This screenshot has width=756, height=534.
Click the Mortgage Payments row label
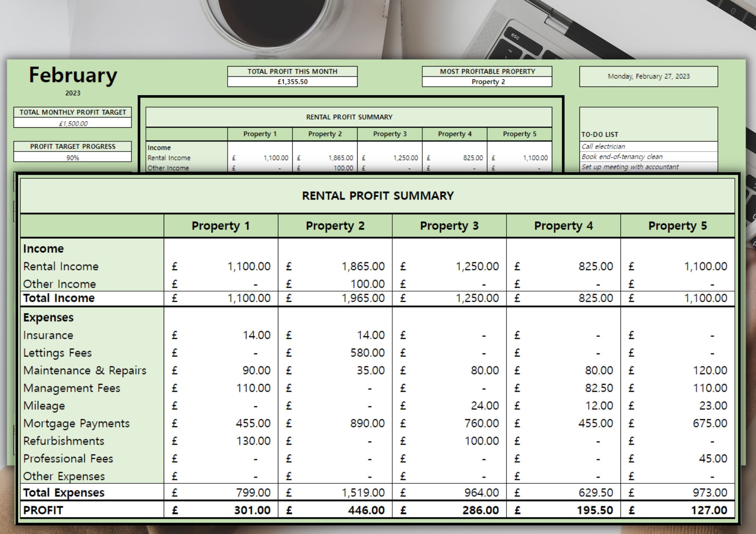tap(76, 423)
